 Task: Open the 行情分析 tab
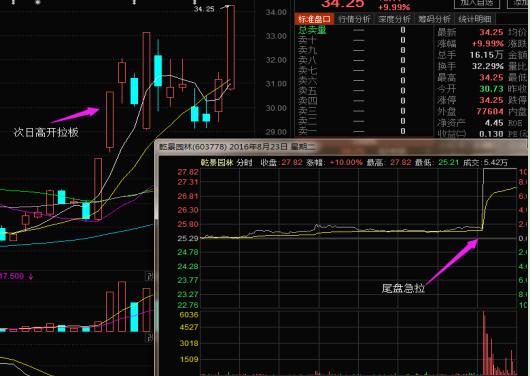tap(354, 19)
